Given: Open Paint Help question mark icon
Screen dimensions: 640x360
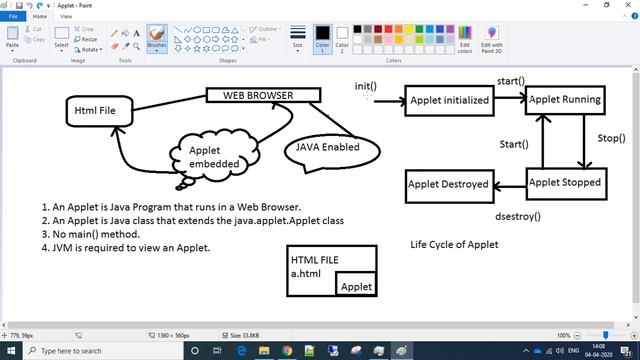Looking at the screenshot, I should [635, 16].
